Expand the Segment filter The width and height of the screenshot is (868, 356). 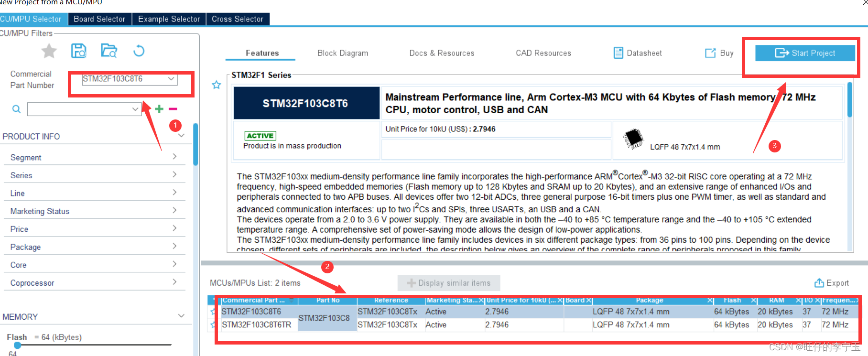tap(174, 157)
